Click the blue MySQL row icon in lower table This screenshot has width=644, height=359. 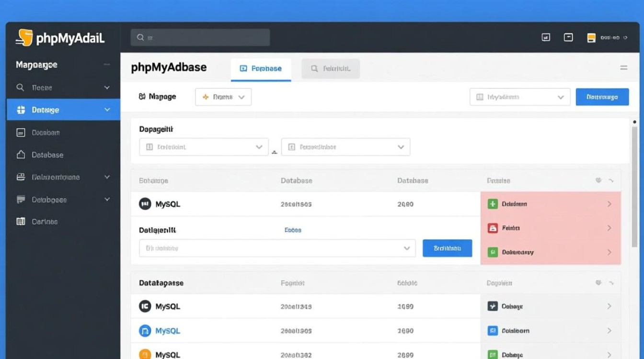tap(145, 331)
